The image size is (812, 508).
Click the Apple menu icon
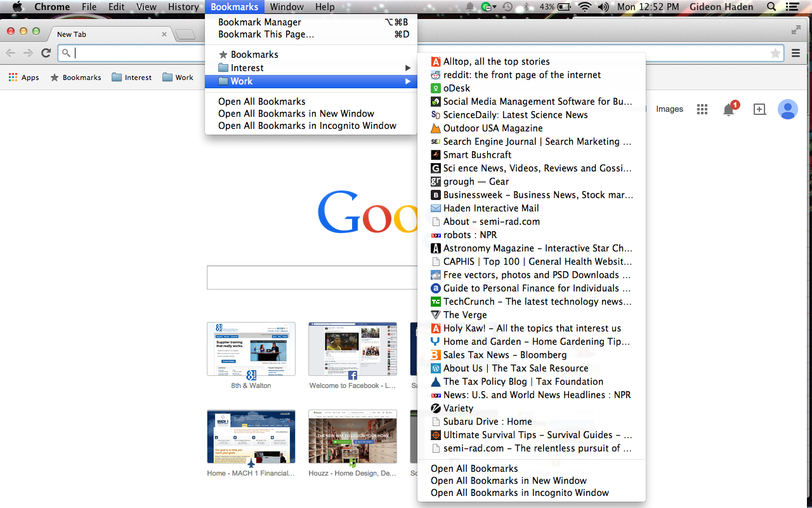17,7
